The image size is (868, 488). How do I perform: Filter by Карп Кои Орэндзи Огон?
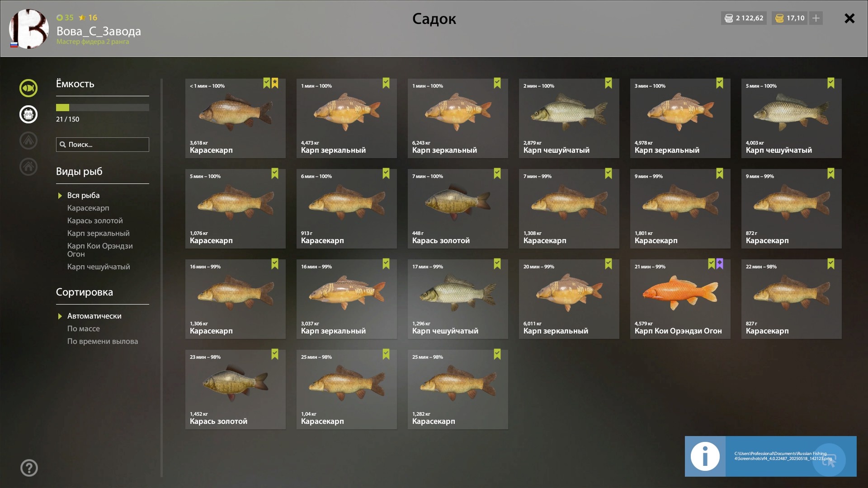pos(100,250)
